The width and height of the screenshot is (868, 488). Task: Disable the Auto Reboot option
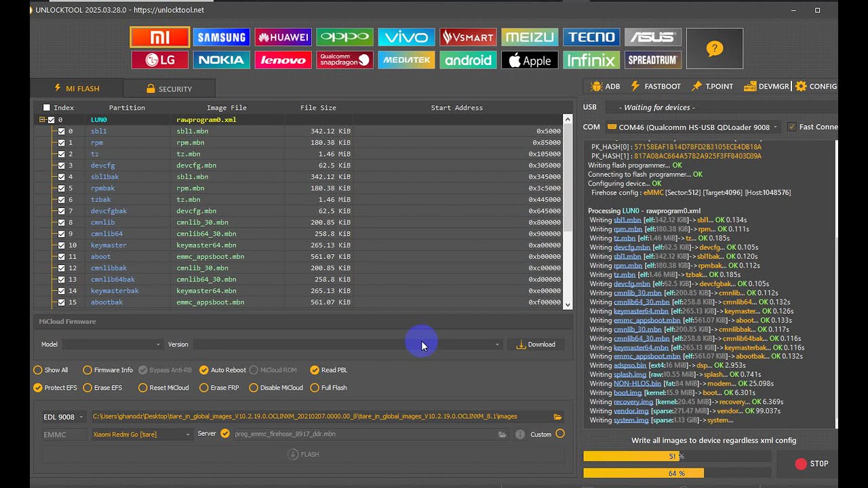(222, 370)
